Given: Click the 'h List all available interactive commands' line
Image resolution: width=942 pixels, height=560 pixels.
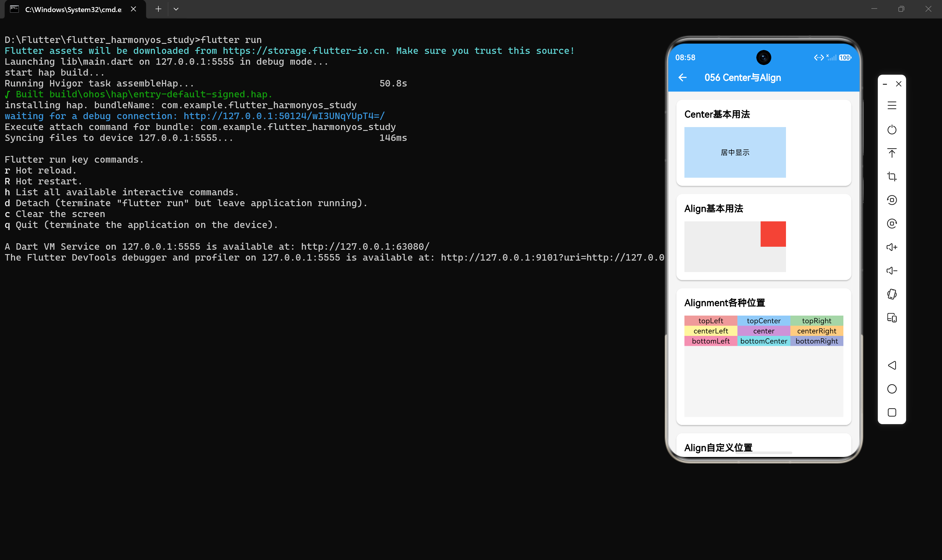Looking at the screenshot, I should point(122,192).
